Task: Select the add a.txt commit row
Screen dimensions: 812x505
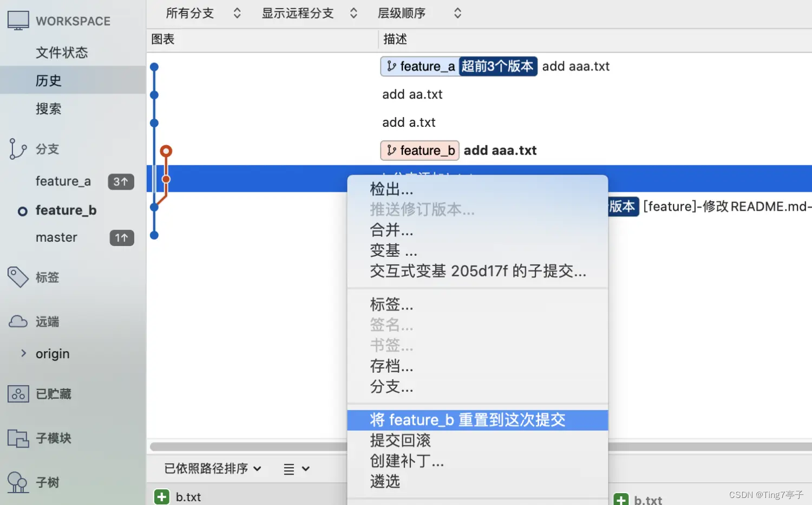Action: click(479, 122)
